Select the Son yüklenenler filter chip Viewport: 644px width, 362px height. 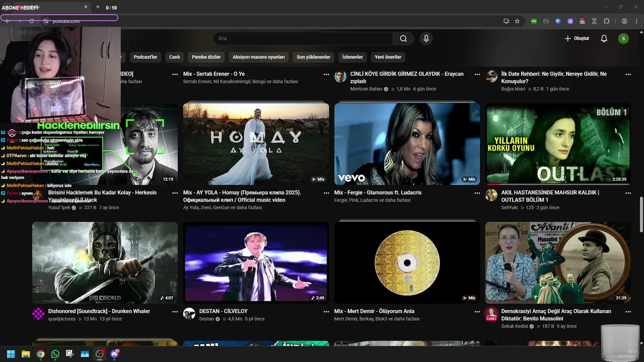(313, 57)
